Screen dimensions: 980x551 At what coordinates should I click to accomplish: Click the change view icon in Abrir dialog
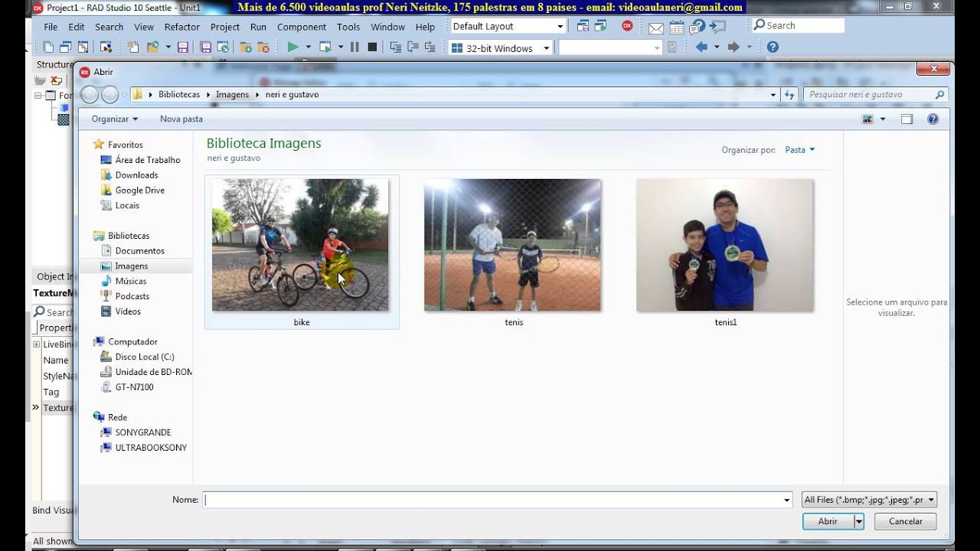[867, 119]
